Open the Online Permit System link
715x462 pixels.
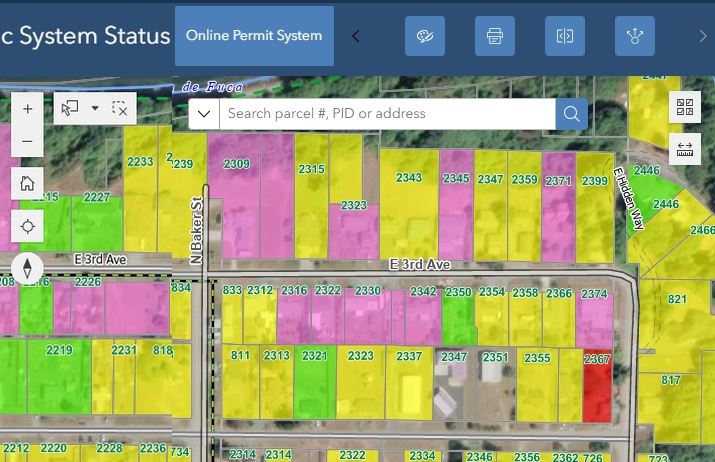click(x=254, y=36)
